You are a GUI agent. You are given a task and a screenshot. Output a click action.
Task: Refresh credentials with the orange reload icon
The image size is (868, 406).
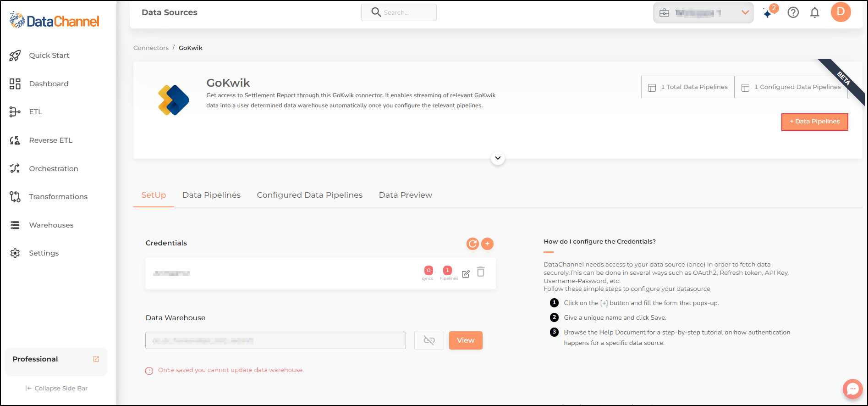(472, 244)
